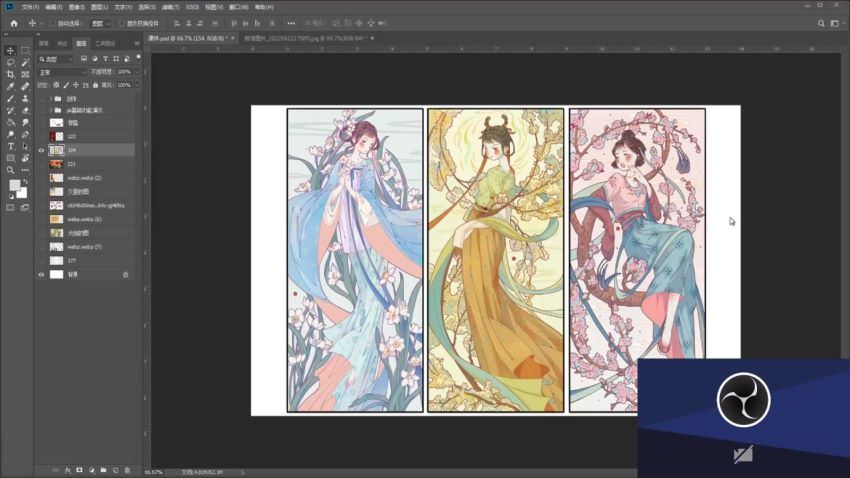Swap foreground and background colors arrow
Image resolution: width=850 pixels, height=478 pixels.
[25, 182]
